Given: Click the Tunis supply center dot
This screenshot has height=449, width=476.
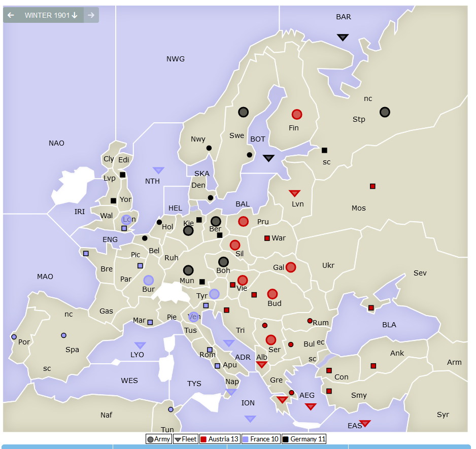Looking at the screenshot, I should (171, 409).
